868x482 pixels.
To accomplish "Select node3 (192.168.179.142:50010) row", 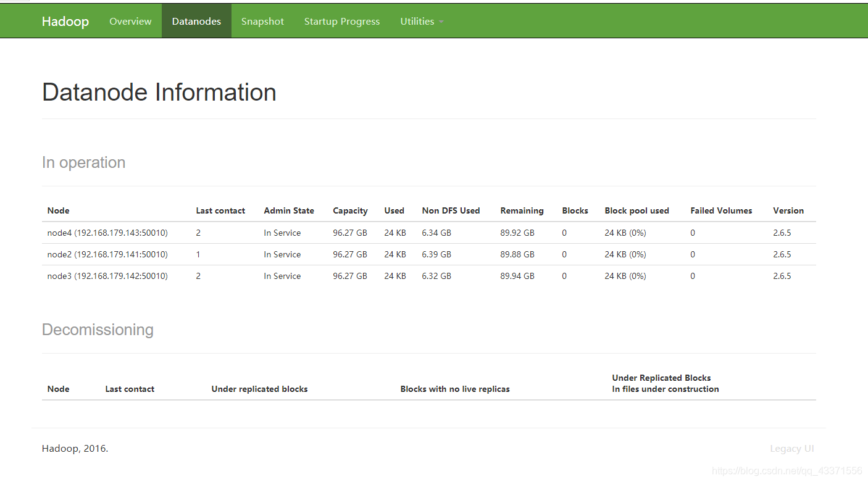I will click(429, 276).
